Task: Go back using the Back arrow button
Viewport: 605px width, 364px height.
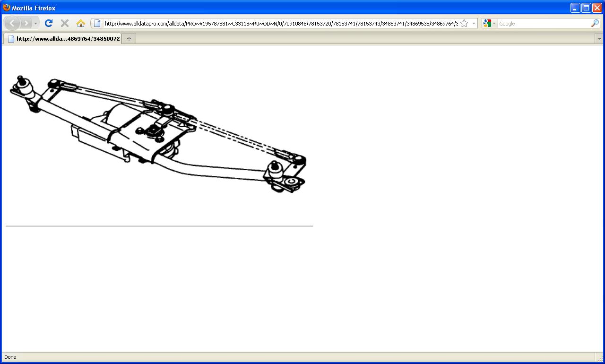Action: 12,23
